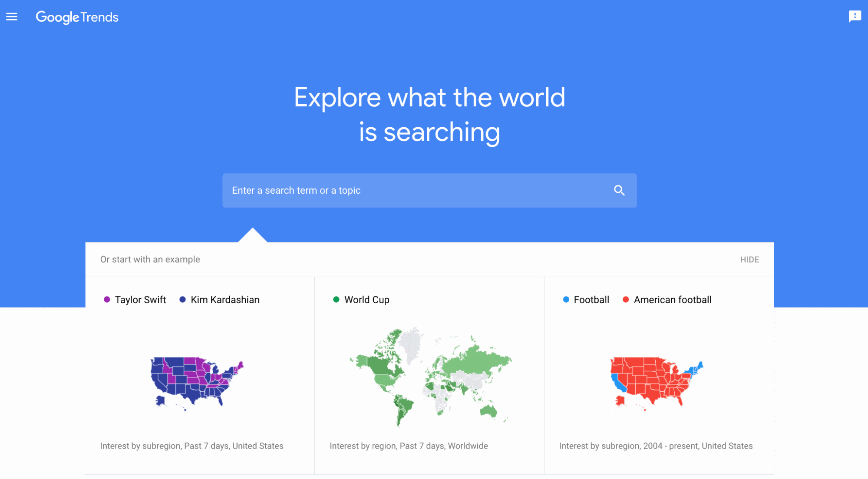Select the Taylor Swift label
Screen dimensions: 868x479
point(140,300)
